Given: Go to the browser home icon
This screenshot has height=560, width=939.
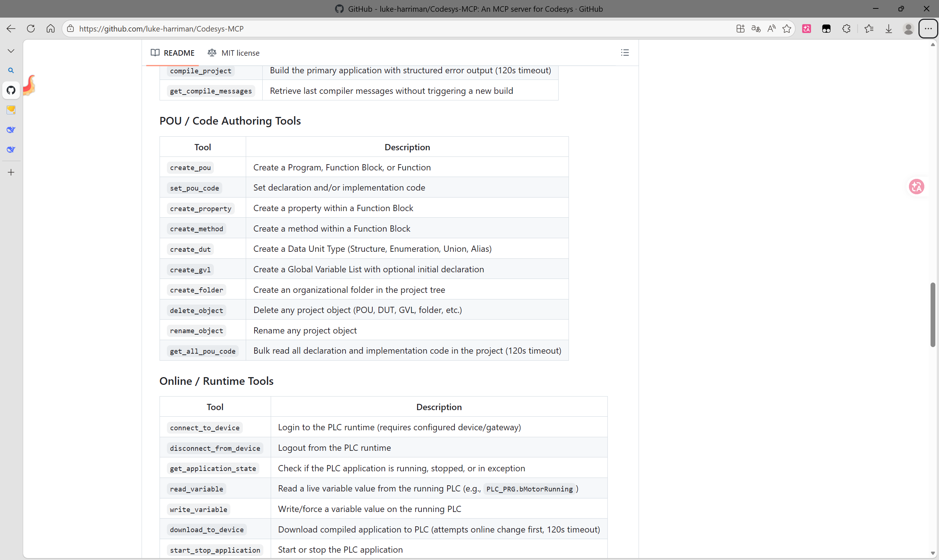Looking at the screenshot, I should (x=51, y=29).
